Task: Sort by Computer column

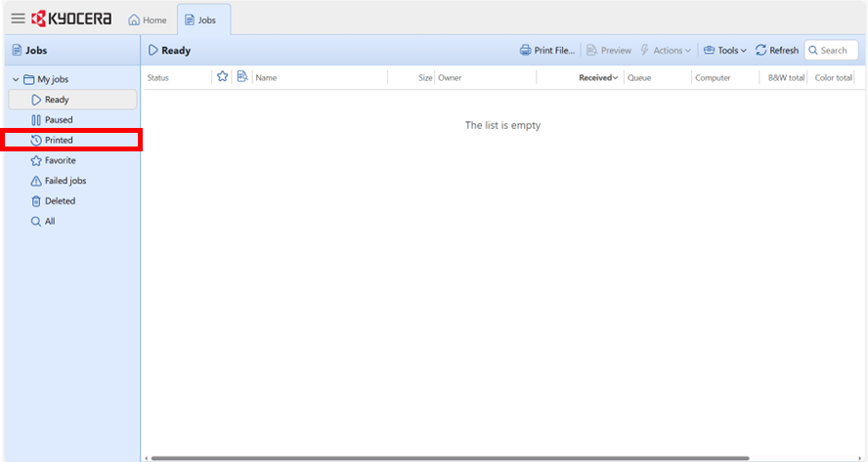Action: [713, 78]
